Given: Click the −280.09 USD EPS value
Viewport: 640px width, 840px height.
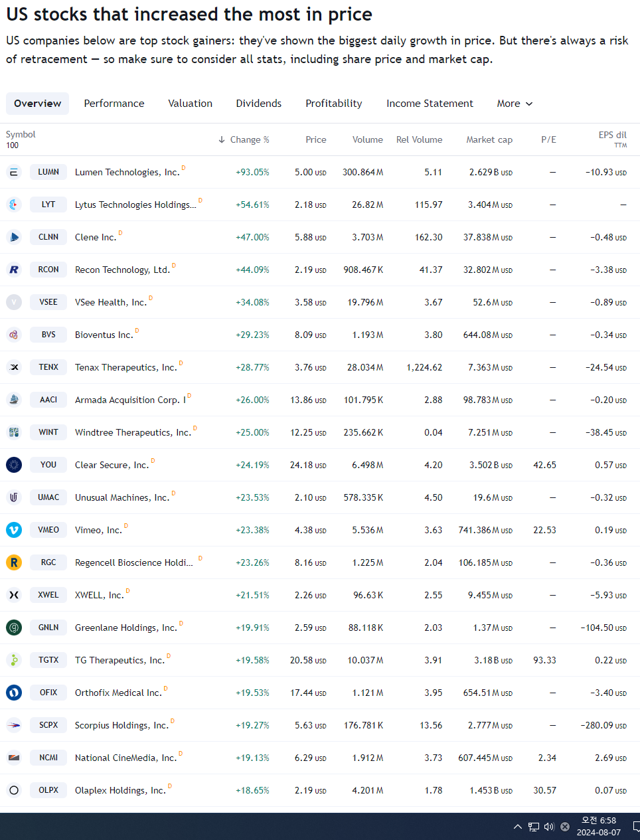Looking at the screenshot, I should [603, 725].
